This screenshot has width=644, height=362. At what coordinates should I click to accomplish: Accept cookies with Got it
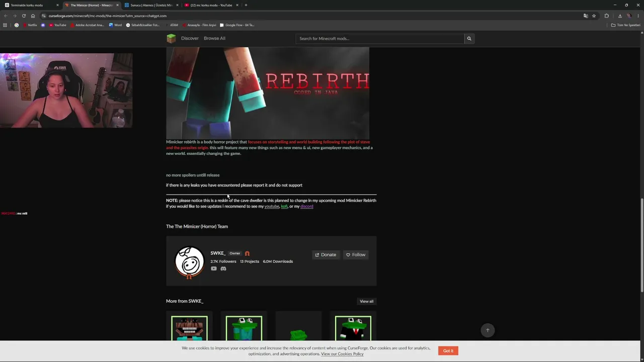448,350
